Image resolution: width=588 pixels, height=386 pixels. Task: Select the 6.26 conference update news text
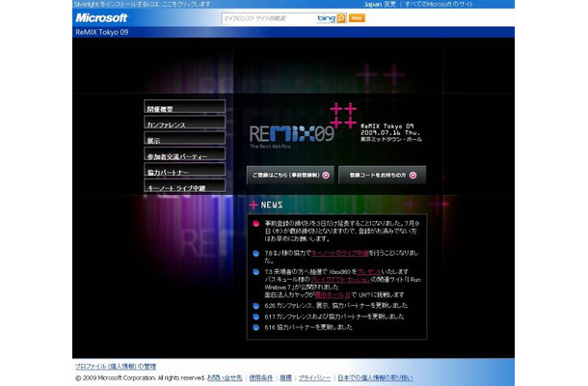coord(336,306)
